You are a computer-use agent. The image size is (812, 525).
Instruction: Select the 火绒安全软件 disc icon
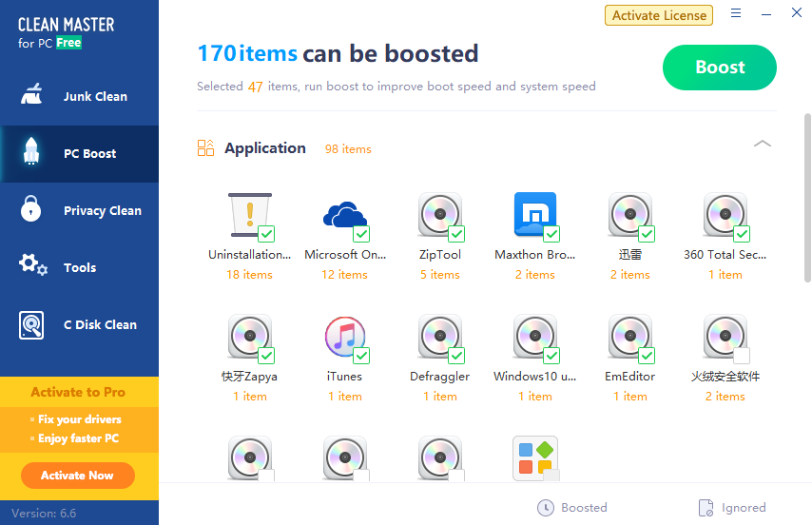(725, 336)
